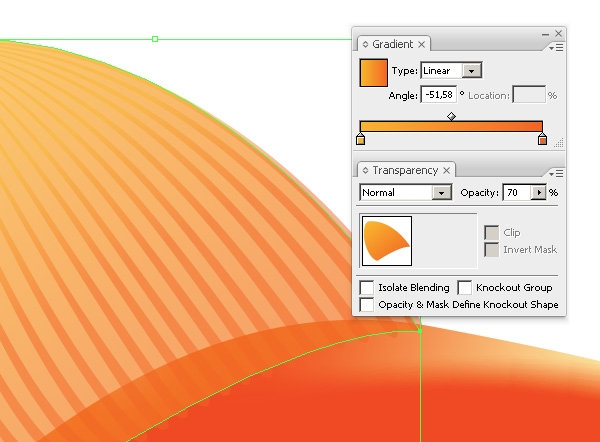Screen dimensions: 600x442
Task: Click the Angle input field
Action: point(439,95)
